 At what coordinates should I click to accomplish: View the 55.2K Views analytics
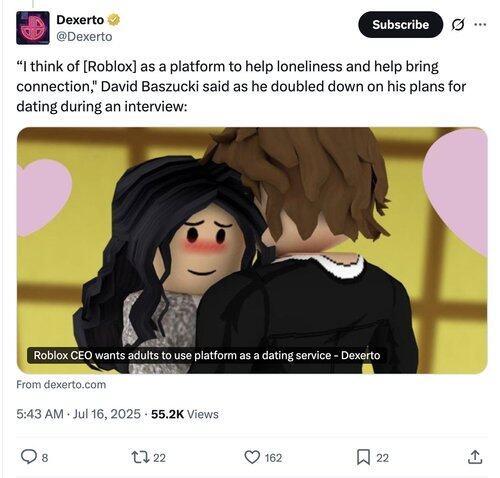(185, 414)
